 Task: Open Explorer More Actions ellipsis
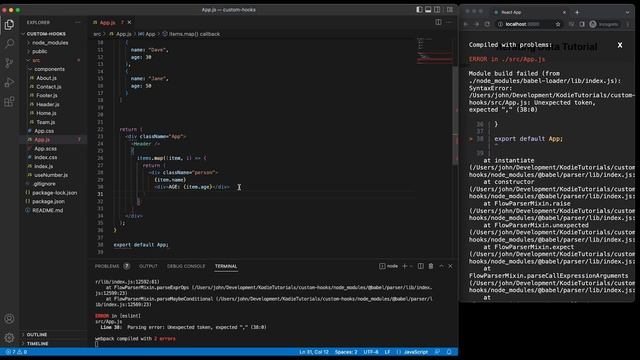78,22
